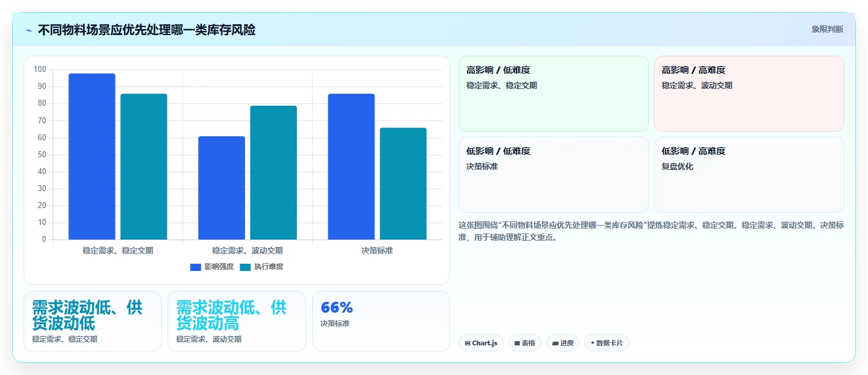868x375 pixels.
Task: Select the 表格 tag
Action: 524,343
